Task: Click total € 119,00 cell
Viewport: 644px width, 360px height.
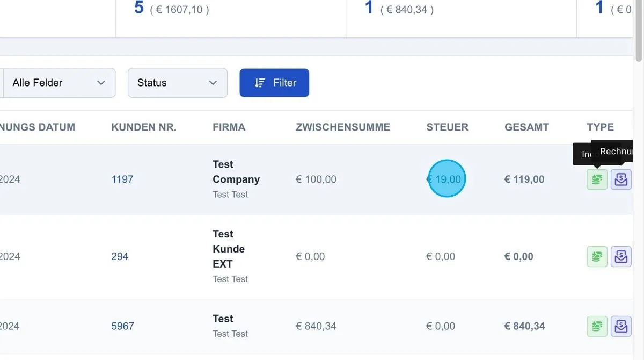Action: coord(524,179)
